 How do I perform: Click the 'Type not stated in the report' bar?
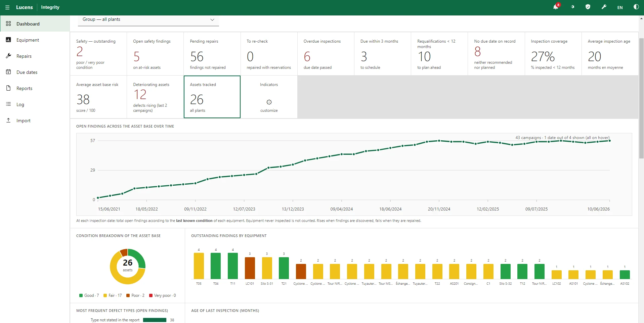coord(155,320)
